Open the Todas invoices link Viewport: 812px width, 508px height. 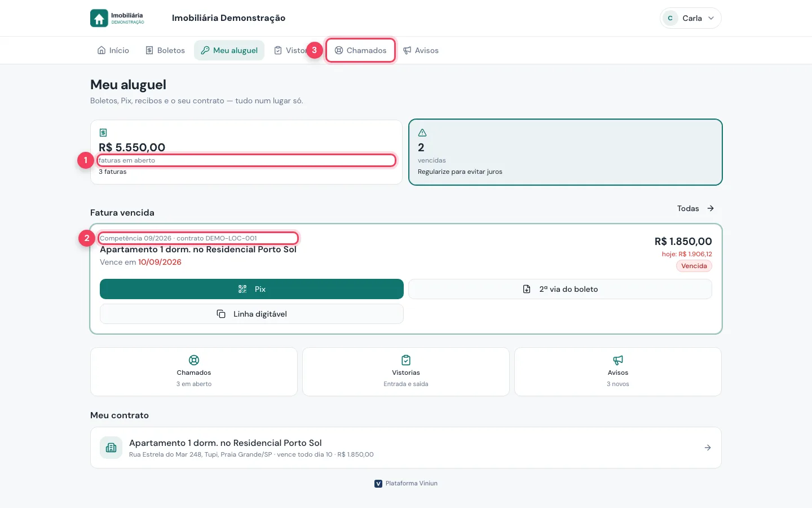tap(696, 208)
